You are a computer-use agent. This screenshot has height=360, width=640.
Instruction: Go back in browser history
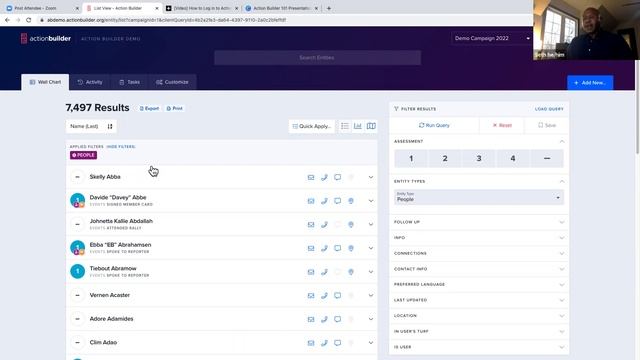(x=7, y=20)
